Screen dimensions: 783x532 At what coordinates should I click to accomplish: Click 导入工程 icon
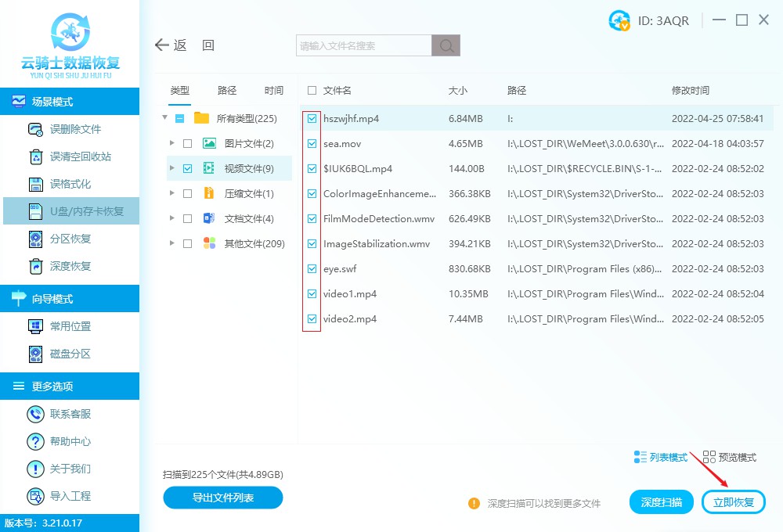[35, 497]
